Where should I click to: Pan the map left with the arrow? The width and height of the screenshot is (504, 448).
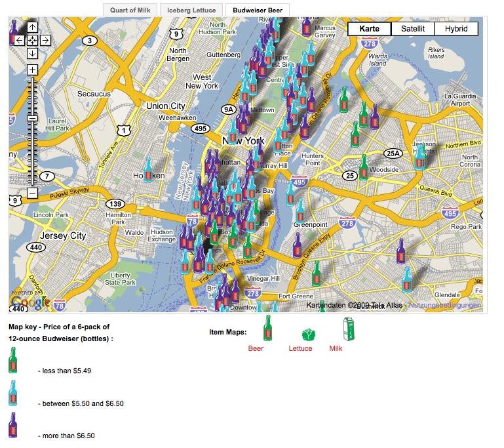pyautogui.click(x=19, y=40)
